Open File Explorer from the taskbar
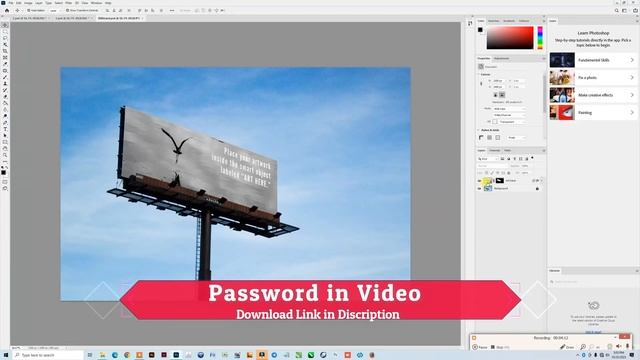The width and height of the screenshot is (640, 360). pyautogui.click(x=102, y=355)
